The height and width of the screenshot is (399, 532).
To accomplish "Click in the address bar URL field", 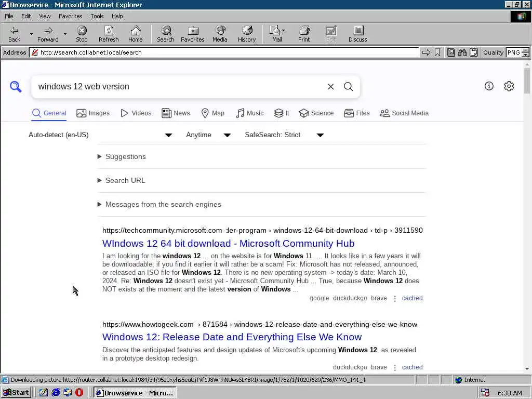I will (x=224, y=52).
